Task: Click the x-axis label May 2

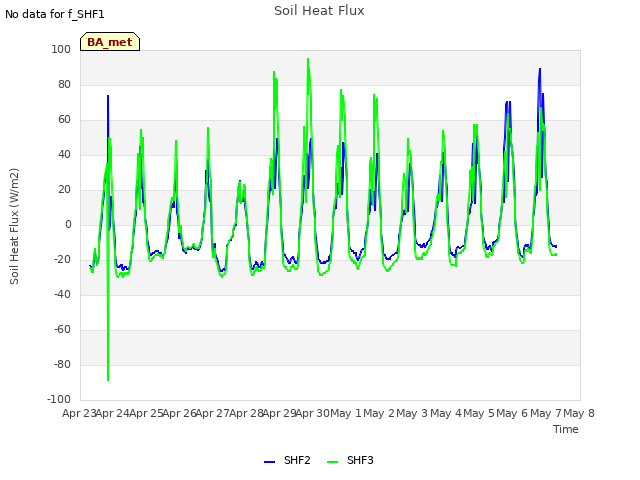Action: pos(379,413)
